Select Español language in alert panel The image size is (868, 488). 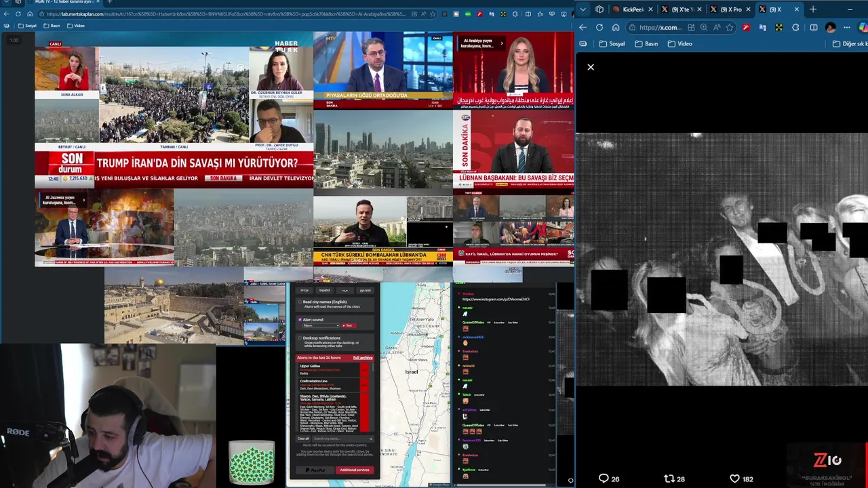(x=325, y=290)
